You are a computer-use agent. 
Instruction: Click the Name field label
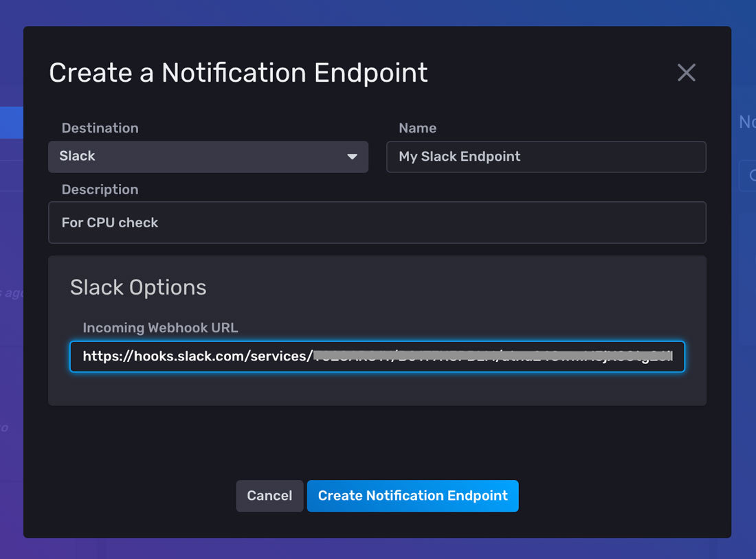[417, 128]
